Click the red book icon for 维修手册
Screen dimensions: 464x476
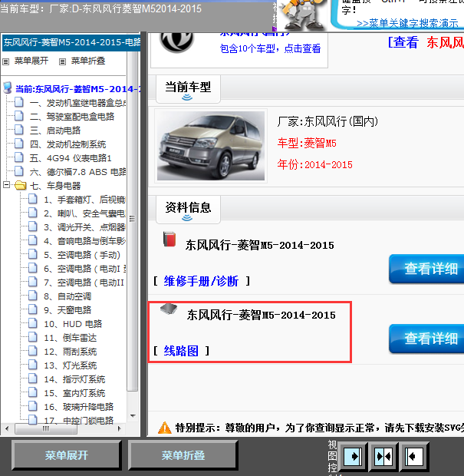click(x=169, y=239)
